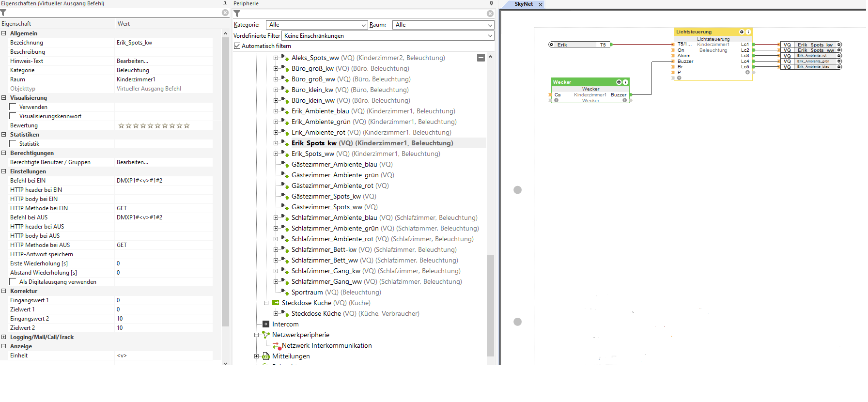Select Büro_groß_kw tree item
Viewport: 868px width, 402px height.
(x=350, y=68)
